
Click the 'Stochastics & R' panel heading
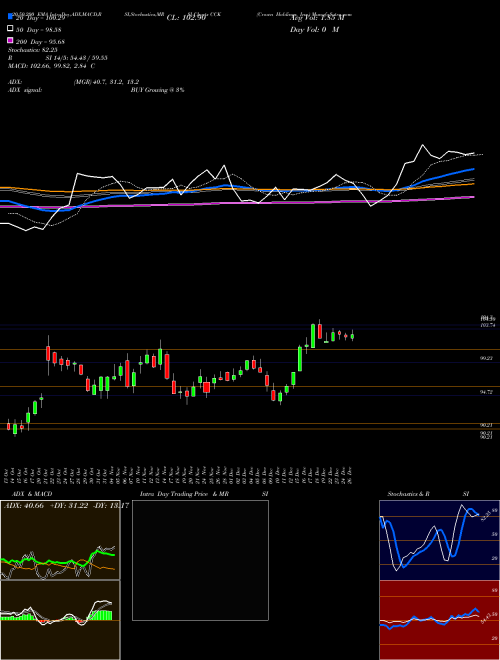pyautogui.click(x=408, y=494)
